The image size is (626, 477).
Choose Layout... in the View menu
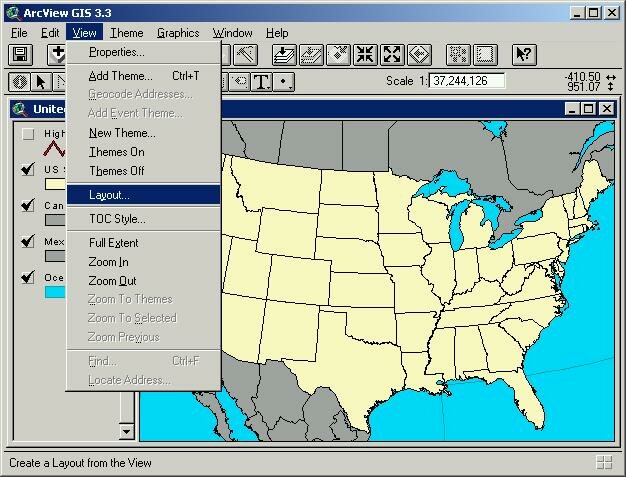coord(143,195)
